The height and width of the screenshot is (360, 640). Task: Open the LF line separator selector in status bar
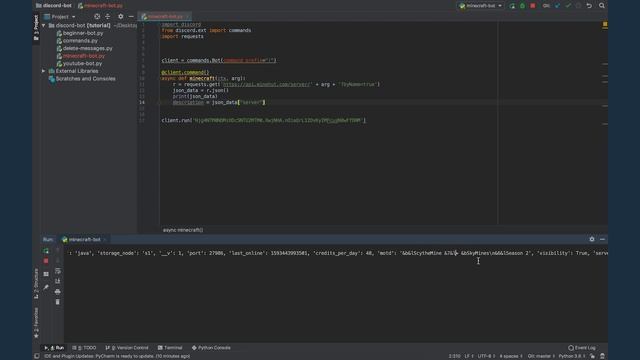tap(469, 356)
